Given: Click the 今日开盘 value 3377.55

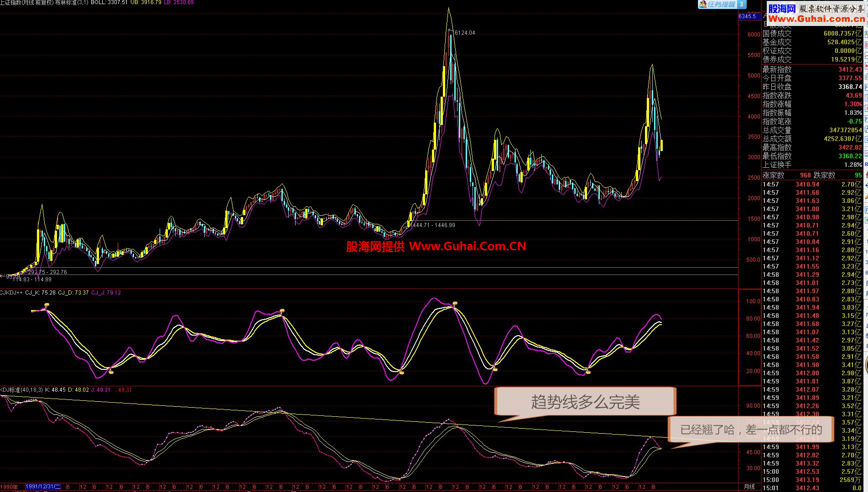Looking at the screenshot, I should click(850, 78).
